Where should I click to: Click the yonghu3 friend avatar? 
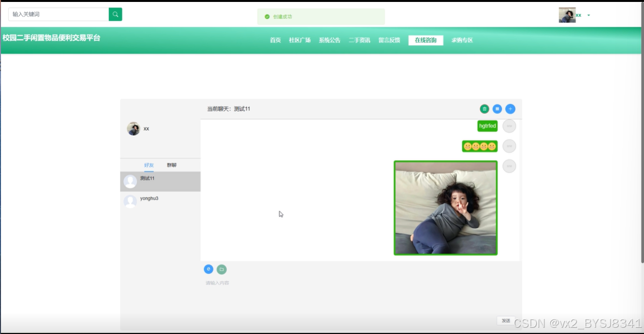click(x=130, y=202)
